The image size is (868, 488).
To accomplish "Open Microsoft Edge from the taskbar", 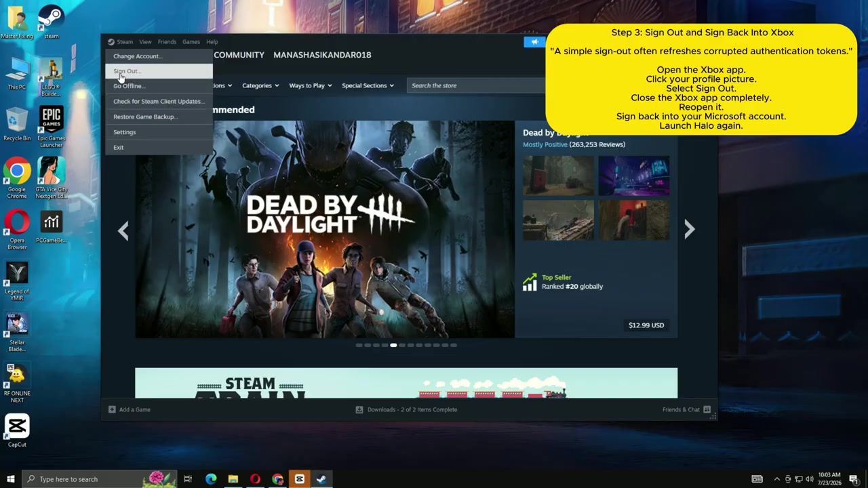I will point(211,479).
